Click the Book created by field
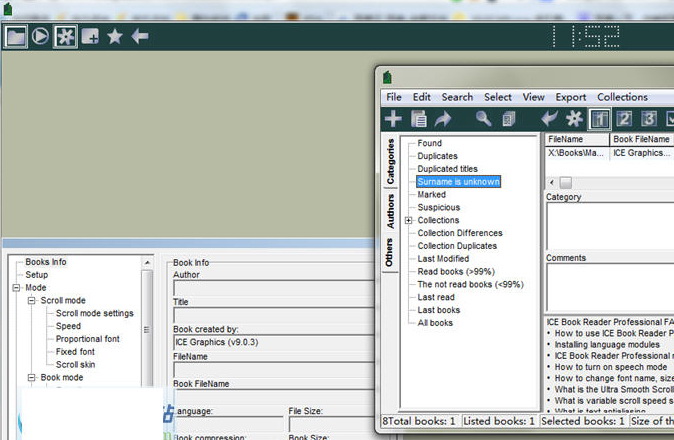Image resolution: width=674 pixels, height=440 pixels. [x=275, y=342]
